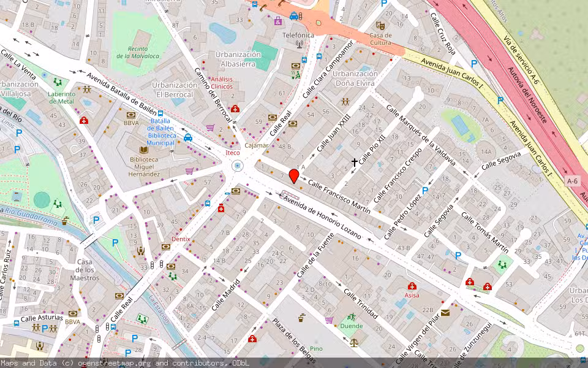The image size is (588, 368).
Task: Click the Calle Marqués de la Valdavia label
Action: point(421,136)
